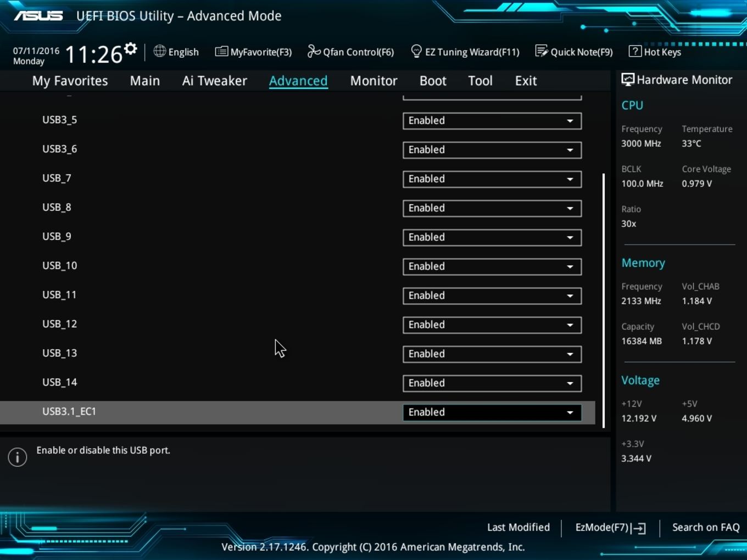
Task: Click the settings gear beside the clock
Action: tap(131, 49)
